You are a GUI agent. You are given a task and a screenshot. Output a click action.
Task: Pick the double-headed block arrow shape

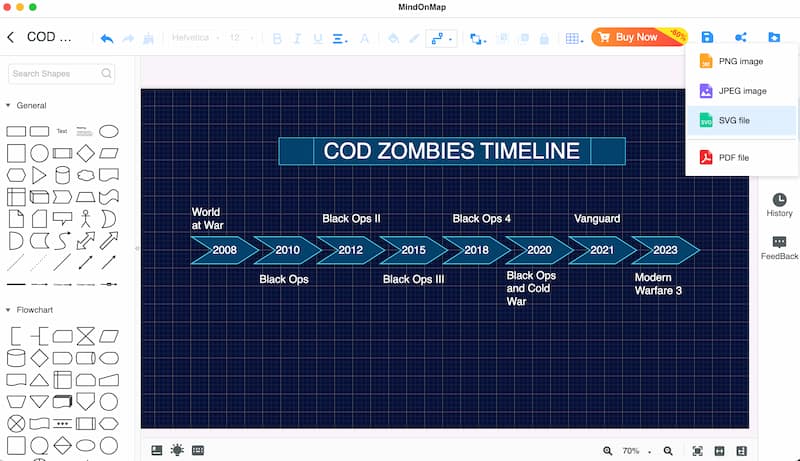tap(86, 240)
